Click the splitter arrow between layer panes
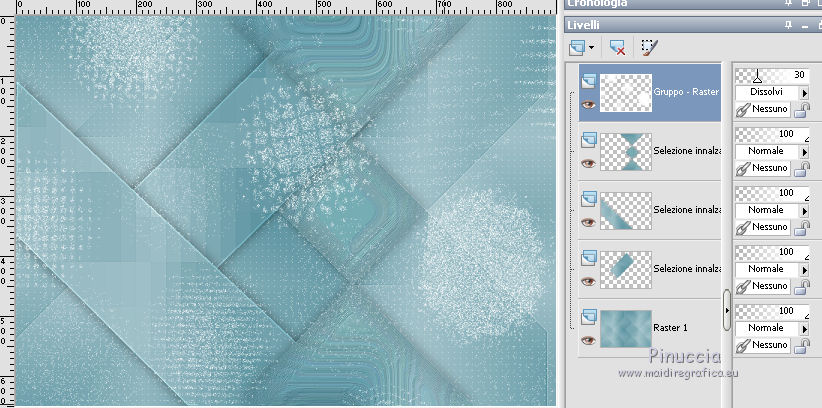This screenshot has width=822, height=408. (727, 310)
